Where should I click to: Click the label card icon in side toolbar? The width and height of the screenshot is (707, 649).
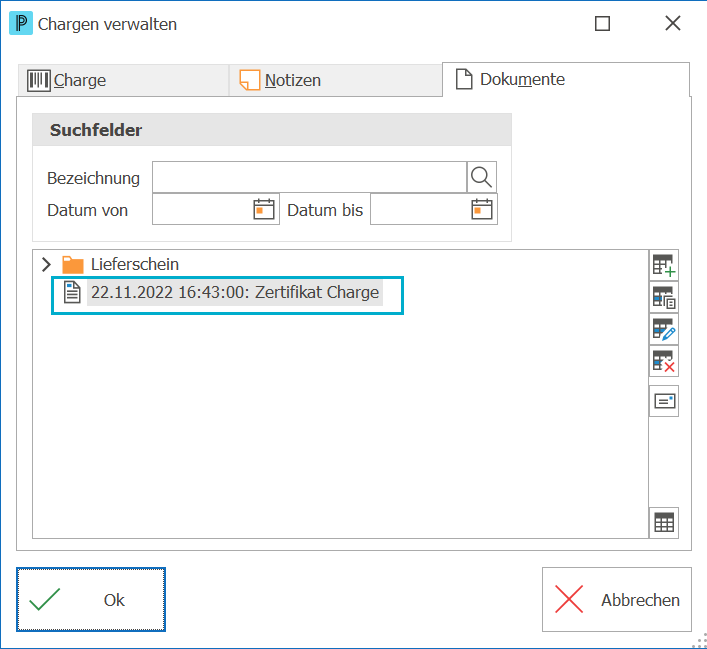664,401
